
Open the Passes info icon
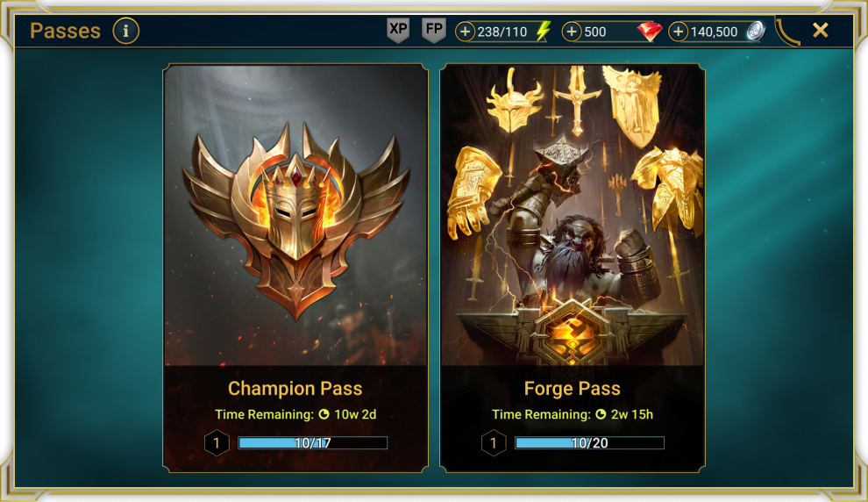(125, 31)
